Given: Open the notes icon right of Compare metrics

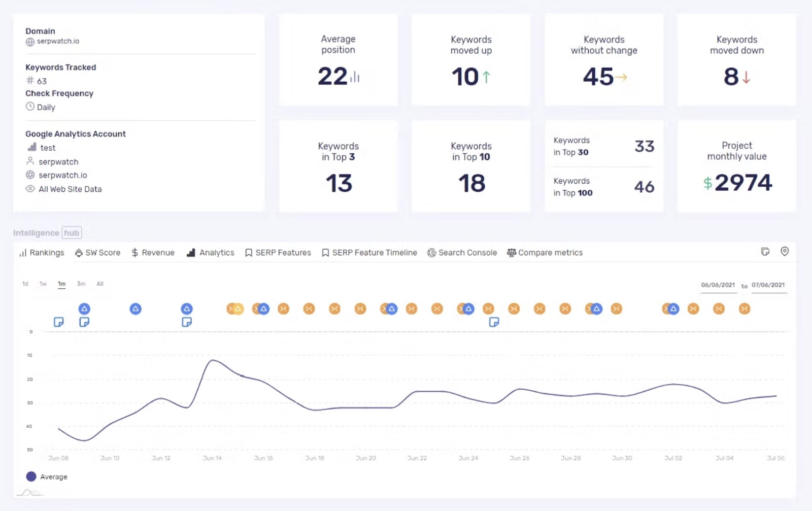Looking at the screenshot, I should pyautogui.click(x=765, y=252).
